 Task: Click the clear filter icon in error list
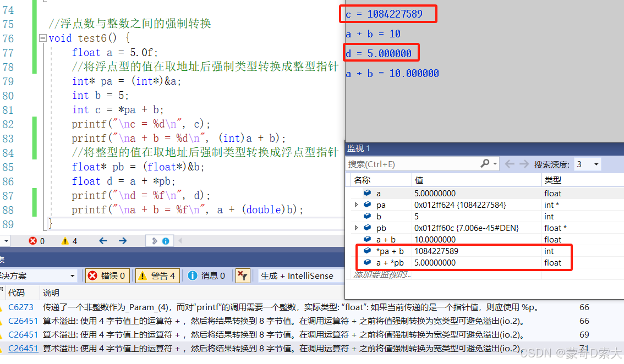pyautogui.click(x=243, y=275)
